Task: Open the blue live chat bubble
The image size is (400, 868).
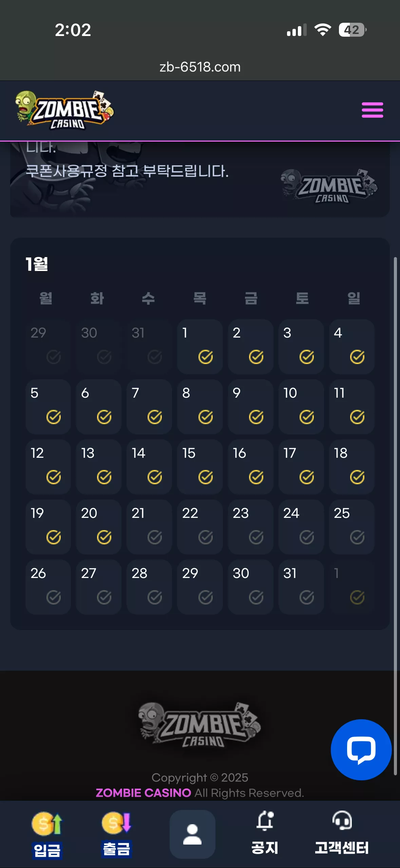Action: pyautogui.click(x=361, y=749)
